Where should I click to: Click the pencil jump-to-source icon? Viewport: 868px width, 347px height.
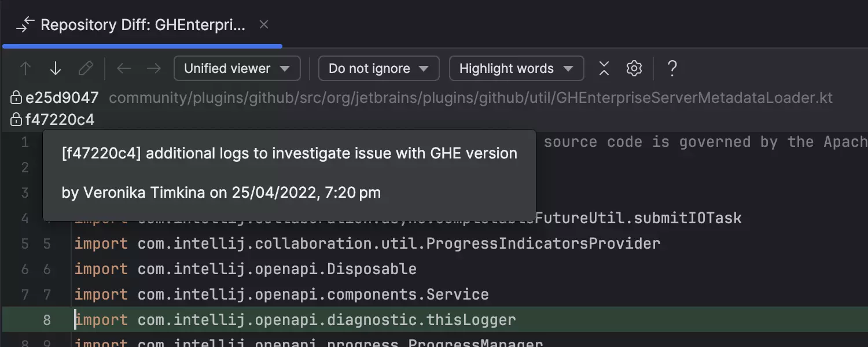pos(86,69)
